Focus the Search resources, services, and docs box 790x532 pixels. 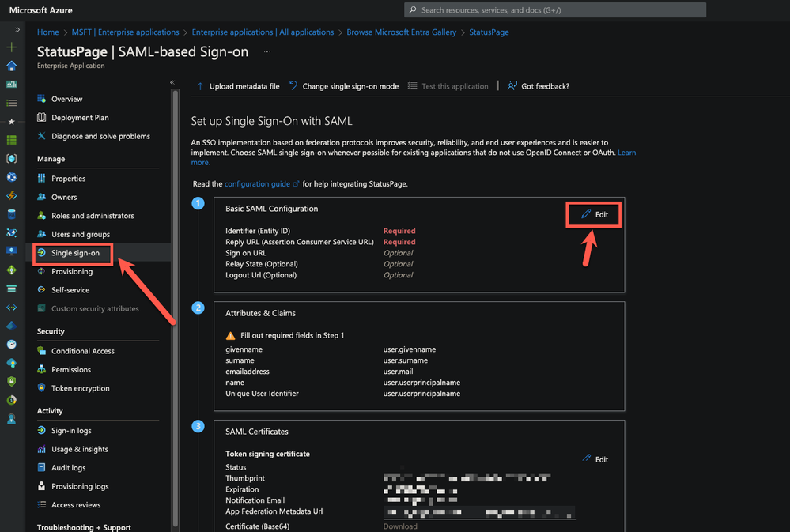(554, 10)
